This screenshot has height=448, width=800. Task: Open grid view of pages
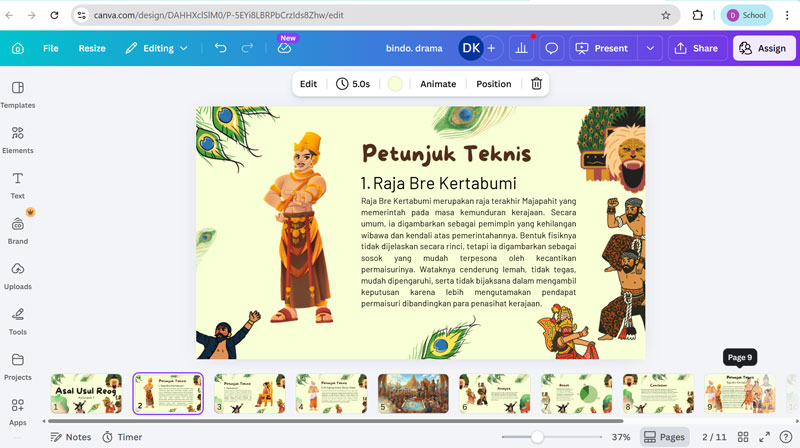click(x=743, y=437)
